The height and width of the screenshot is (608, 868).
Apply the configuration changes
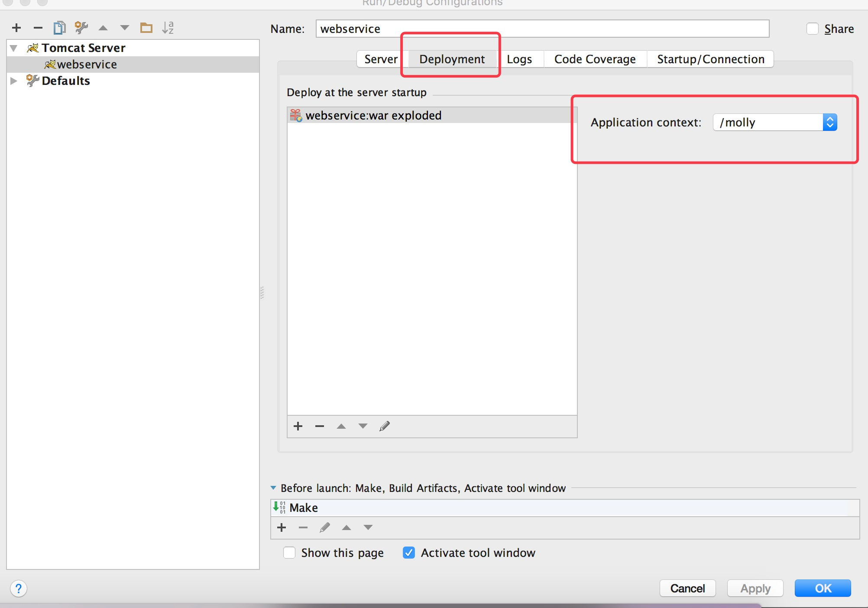click(755, 589)
